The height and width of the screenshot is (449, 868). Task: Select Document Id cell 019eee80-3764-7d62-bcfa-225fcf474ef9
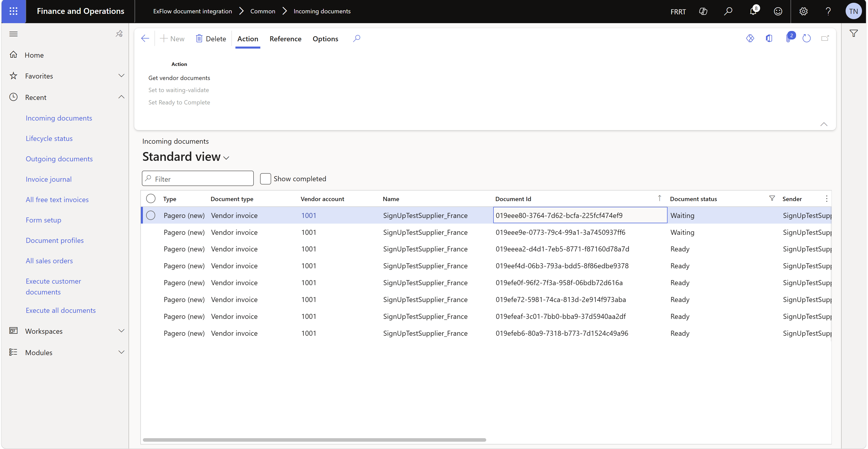(x=580, y=215)
